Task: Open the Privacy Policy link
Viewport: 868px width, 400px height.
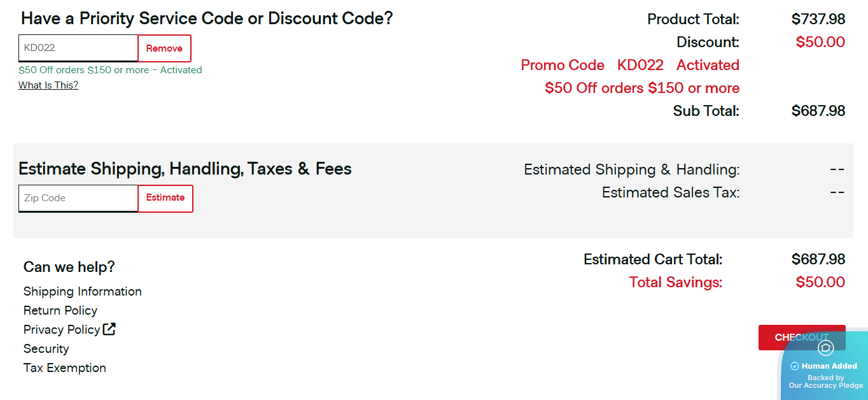Action: pyautogui.click(x=62, y=330)
